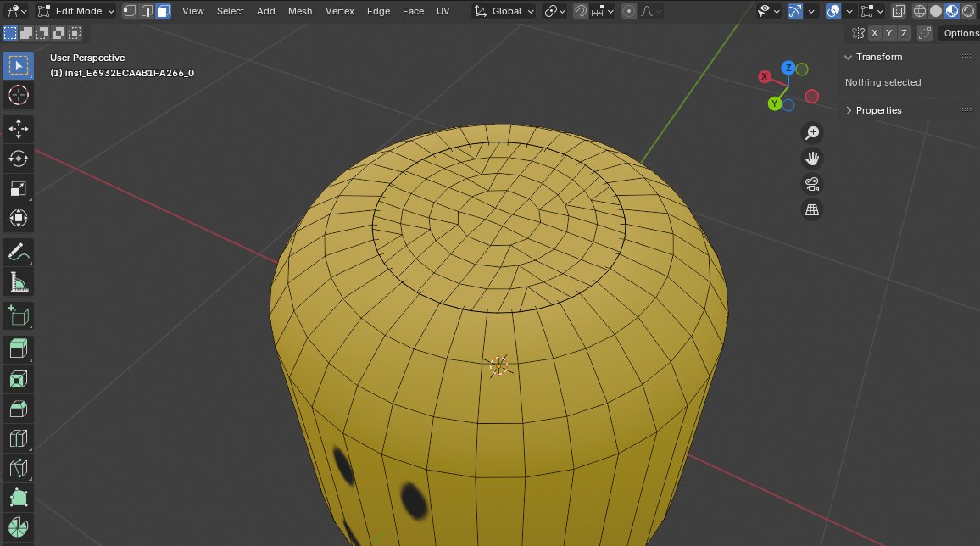Toggle X-ray mode
The height and width of the screenshot is (546, 980).
[898, 11]
